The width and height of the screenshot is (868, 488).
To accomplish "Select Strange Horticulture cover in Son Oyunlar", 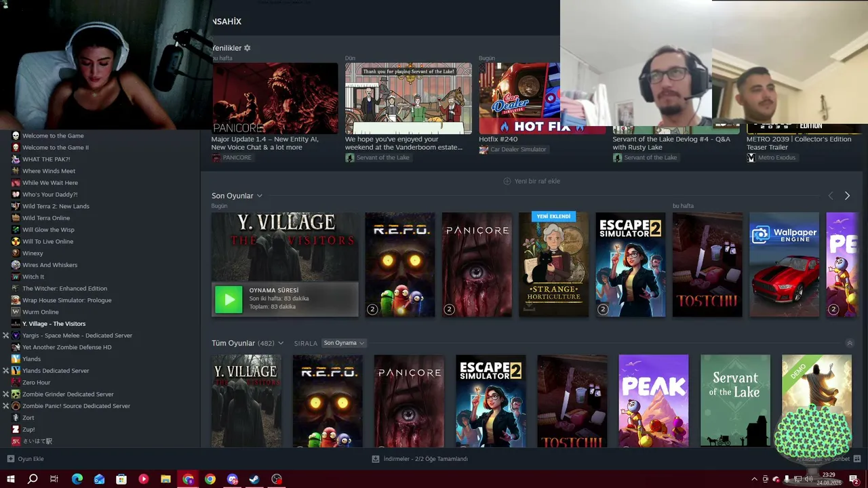I will point(554,264).
